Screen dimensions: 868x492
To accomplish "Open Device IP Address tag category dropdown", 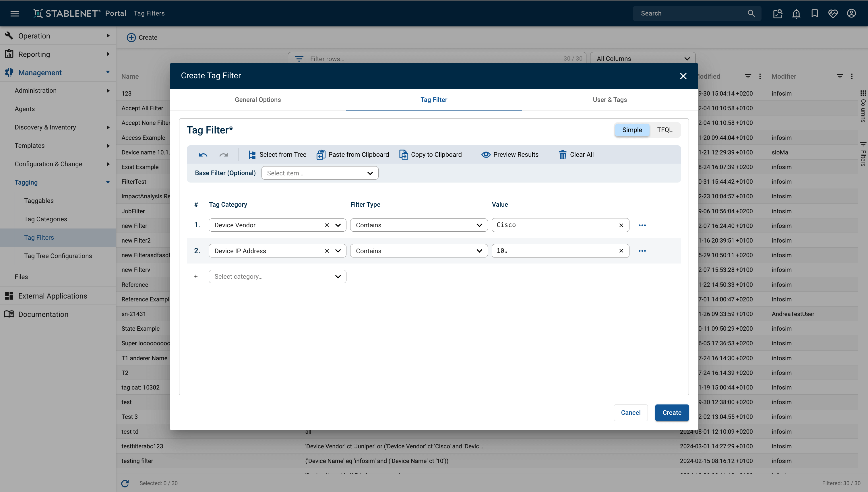I will 338,251.
